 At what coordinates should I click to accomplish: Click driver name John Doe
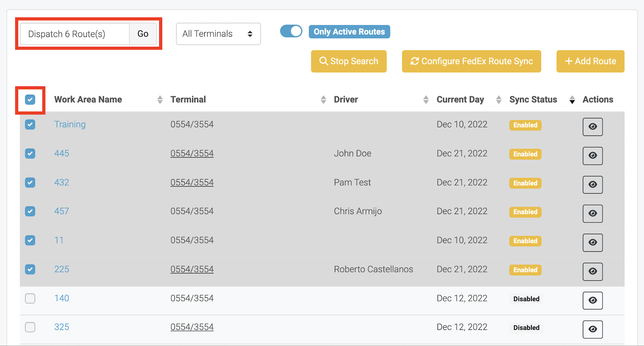[x=352, y=153]
